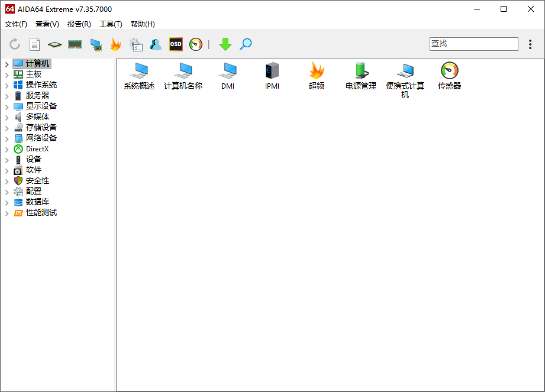545x392 pixels.
Task: Open the Report page icon in toolbar
Action: pyautogui.click(x=34, y=44)
